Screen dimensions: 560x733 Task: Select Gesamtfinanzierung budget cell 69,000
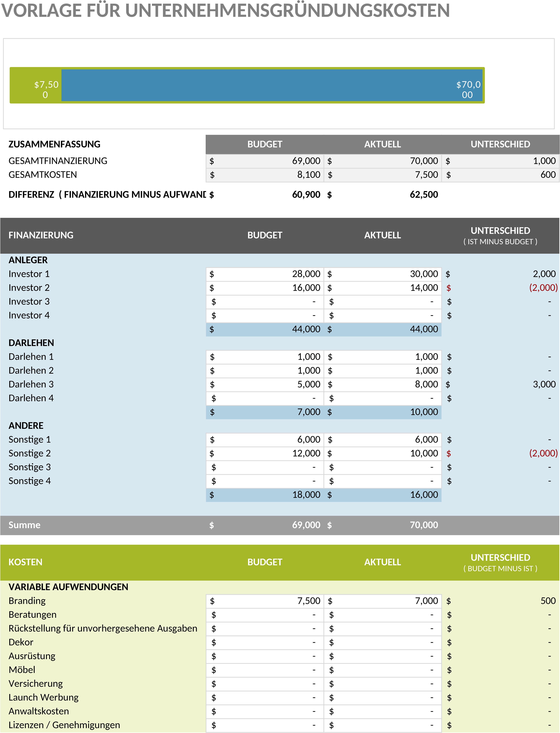pyautogui.click(x=265, y=161)
